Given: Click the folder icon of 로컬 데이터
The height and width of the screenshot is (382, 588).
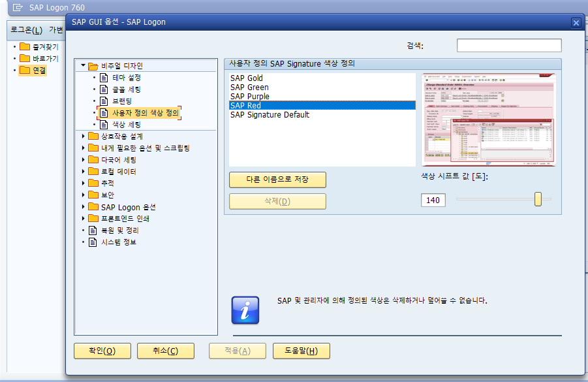Looking at the screenshot, I should (x=93, y=171).
